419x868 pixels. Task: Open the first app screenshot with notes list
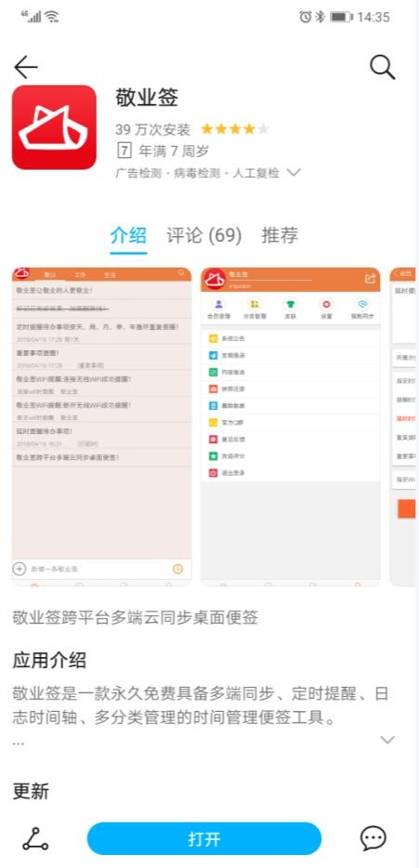[102, 427]
